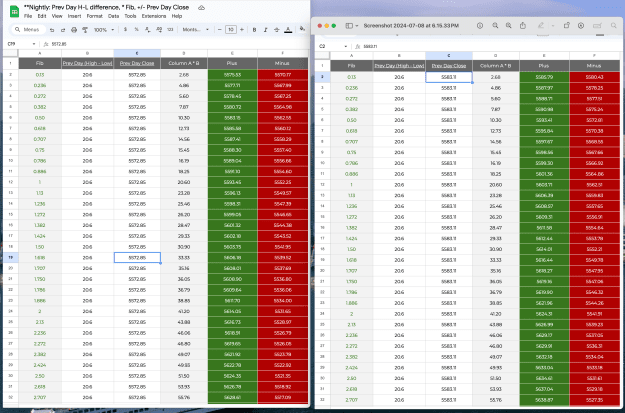
Task: Increase decimal places in the Sheets toolbar
Action: coord(159,30)
